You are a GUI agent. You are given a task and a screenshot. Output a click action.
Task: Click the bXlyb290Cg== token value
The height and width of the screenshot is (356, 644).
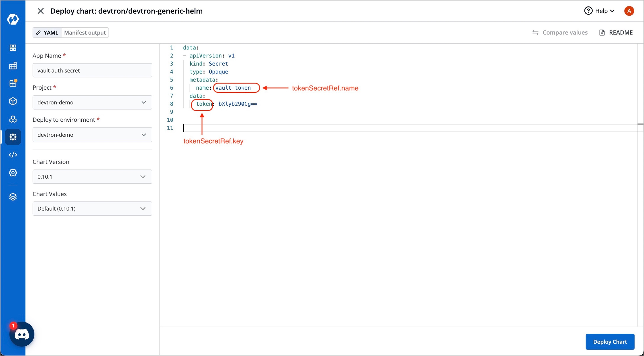238,104
